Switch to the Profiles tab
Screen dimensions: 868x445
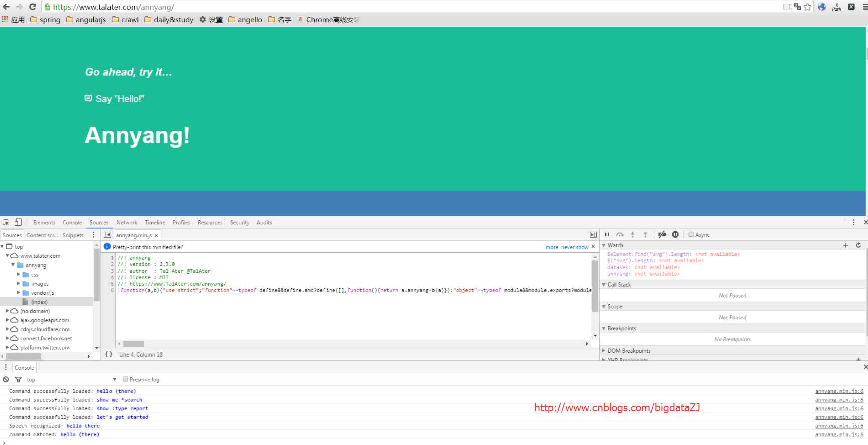[181, 222]
